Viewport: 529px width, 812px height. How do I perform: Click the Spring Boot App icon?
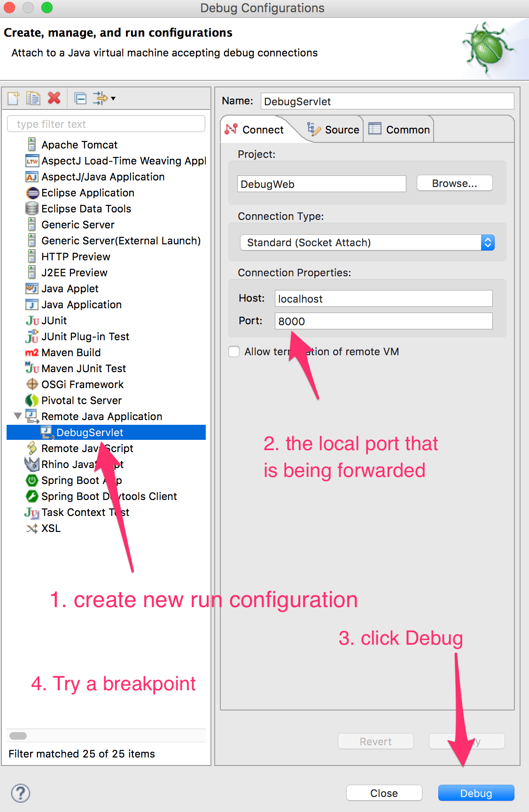[32, 480]
